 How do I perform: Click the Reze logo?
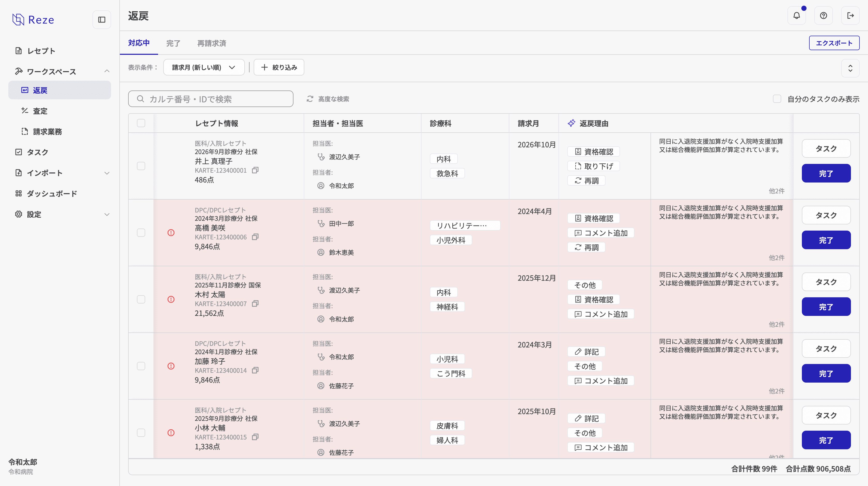[x=33, y=20]
